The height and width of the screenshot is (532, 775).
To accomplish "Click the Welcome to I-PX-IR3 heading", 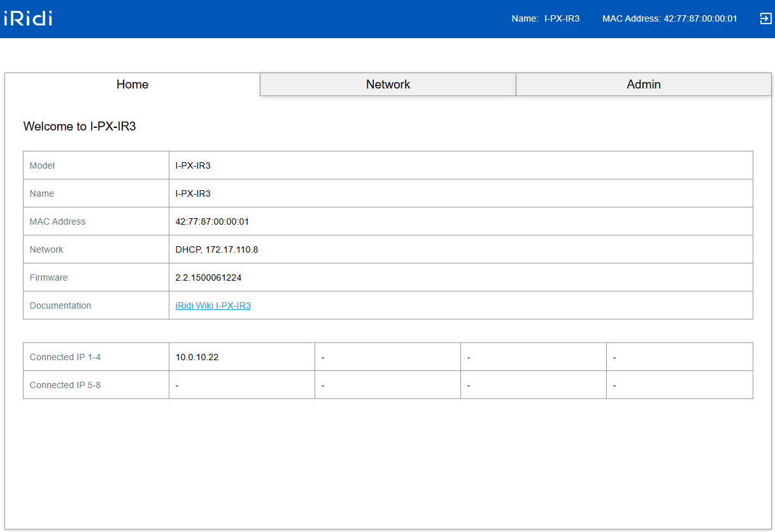I will point(80,127).
